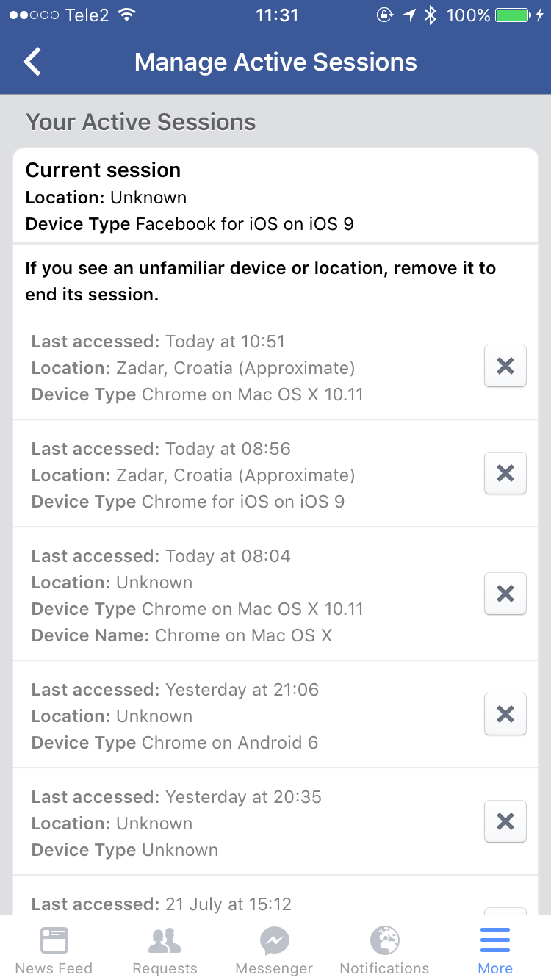The width and height of the screenshot is (551, 980).
Task: Remove the session accessed Today at 08:04
Action: coord(505,594)
